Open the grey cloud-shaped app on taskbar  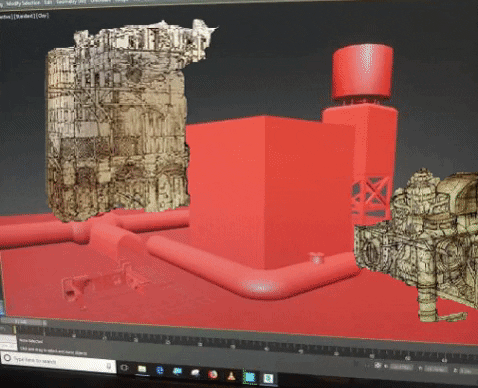coord(195,373)
